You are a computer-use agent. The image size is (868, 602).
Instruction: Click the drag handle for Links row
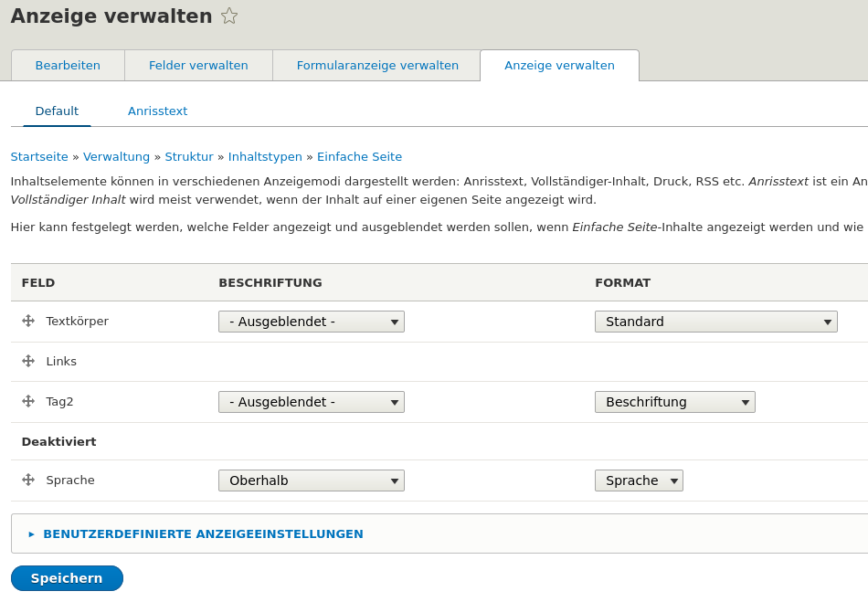pyautogui.click(x=28, y=361)
